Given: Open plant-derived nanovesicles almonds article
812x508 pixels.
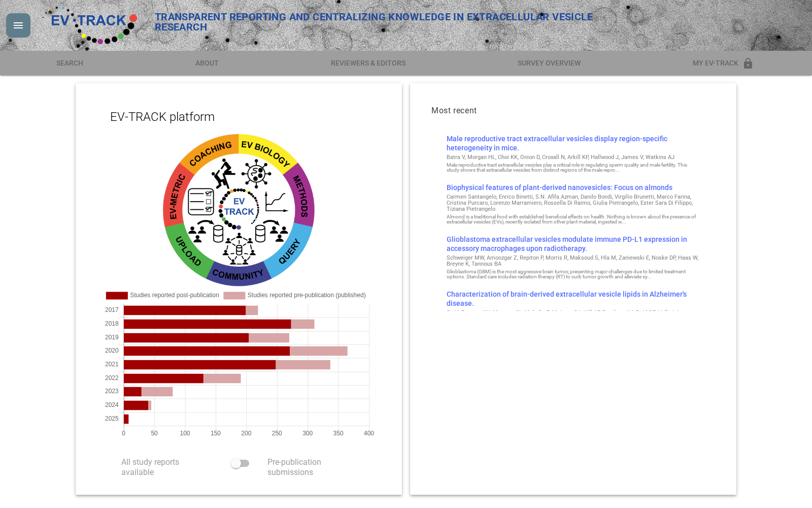Looking at the screenshot, I should (x=559, y=187).
